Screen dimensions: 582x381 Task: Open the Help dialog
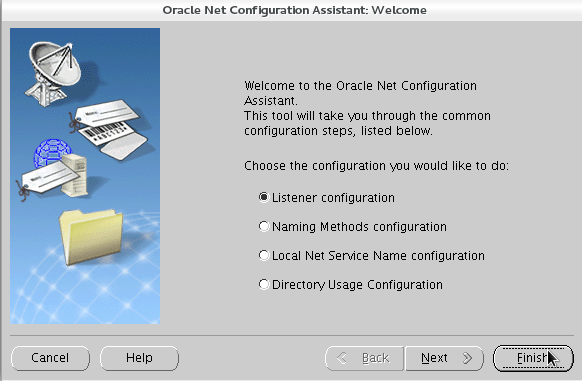tap(139, 358)
